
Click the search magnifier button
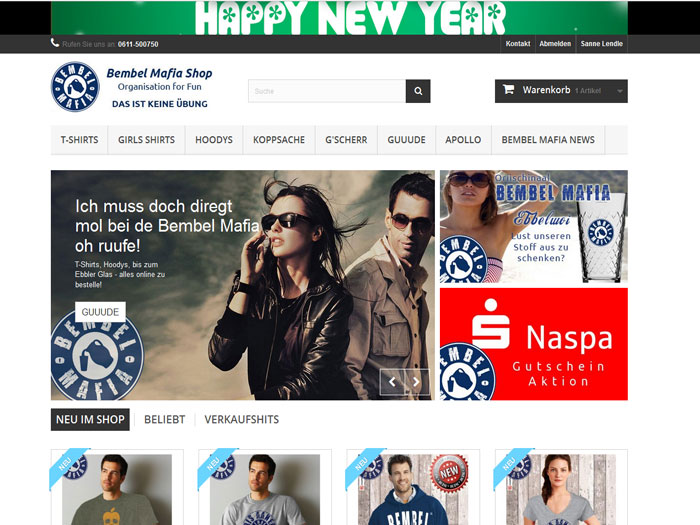(x=418, y=91)
